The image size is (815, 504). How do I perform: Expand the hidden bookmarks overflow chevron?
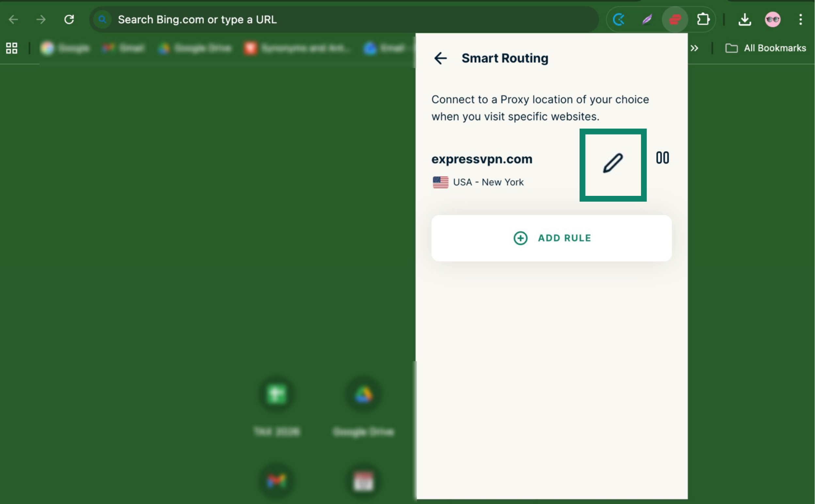coord(694,48)
